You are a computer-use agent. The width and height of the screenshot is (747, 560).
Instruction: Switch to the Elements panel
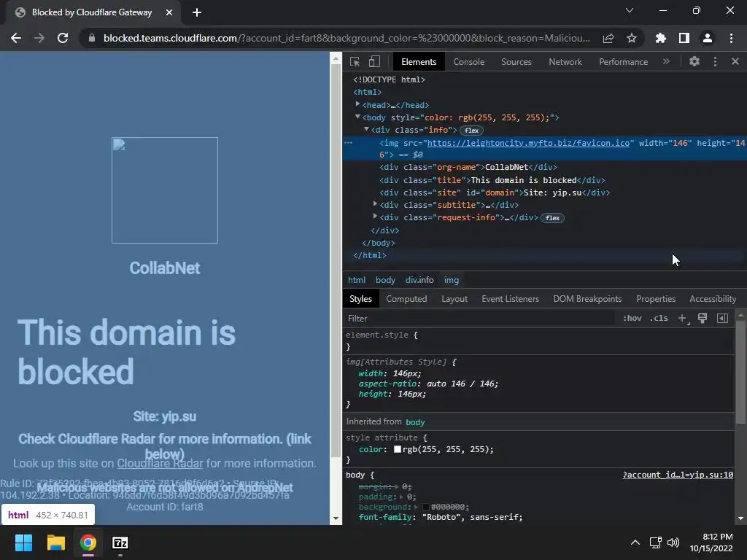point(419,62)
